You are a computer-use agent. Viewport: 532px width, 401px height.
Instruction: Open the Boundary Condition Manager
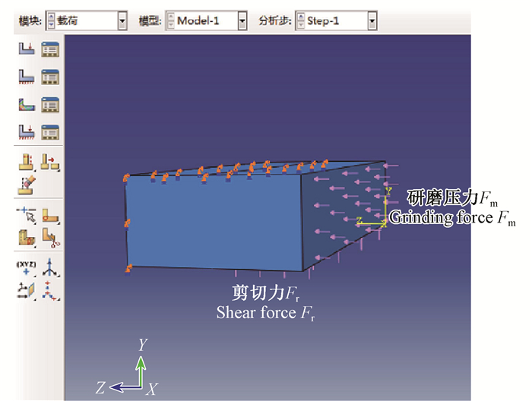point(50,77)
